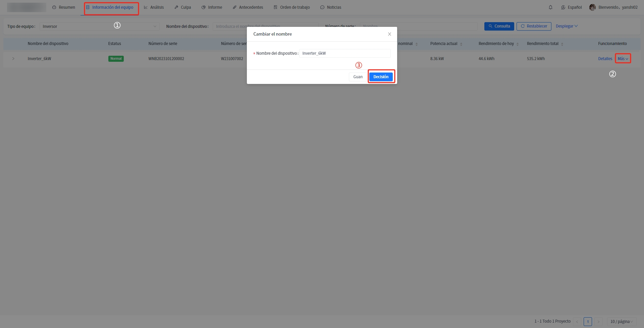
Task: Select page 1 in pagination
Action: [588, 322]
